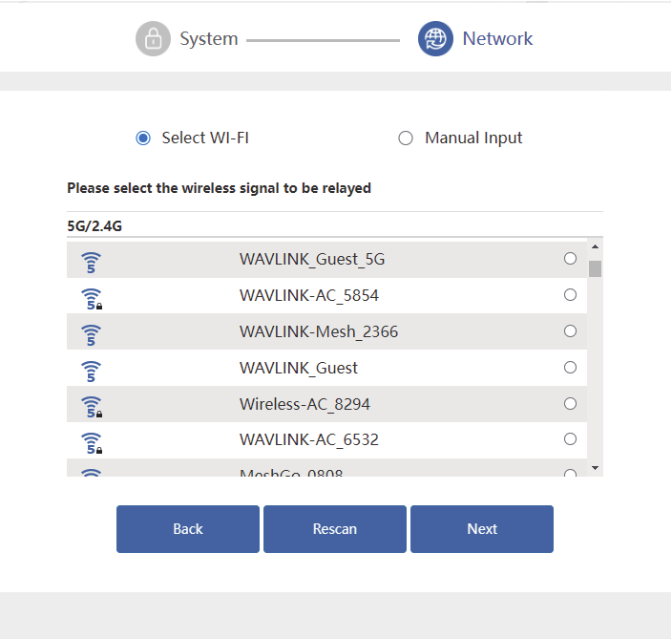The height and width of the screenshot is (639, 672).
Task: Go back with the Back button
Action: tap(188, 529)
